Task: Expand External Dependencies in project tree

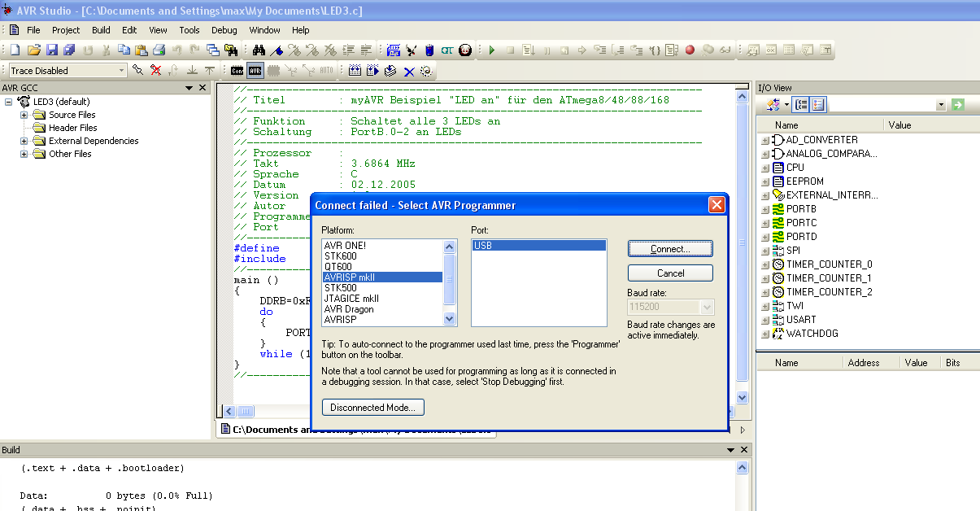Action: click(x=24, y=141)
